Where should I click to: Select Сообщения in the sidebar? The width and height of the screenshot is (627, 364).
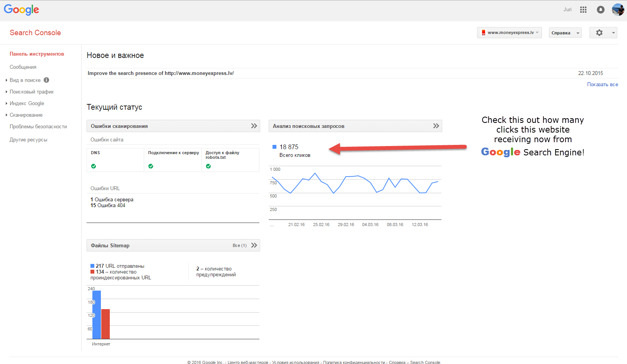coord(23,67)
